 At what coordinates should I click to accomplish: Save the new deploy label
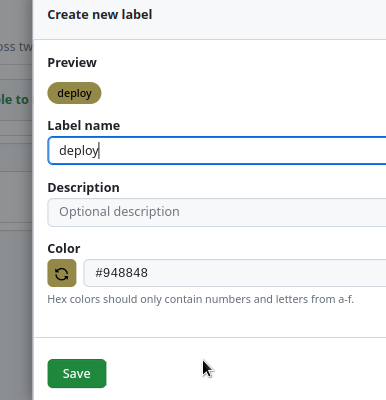(x=77, y=373)
